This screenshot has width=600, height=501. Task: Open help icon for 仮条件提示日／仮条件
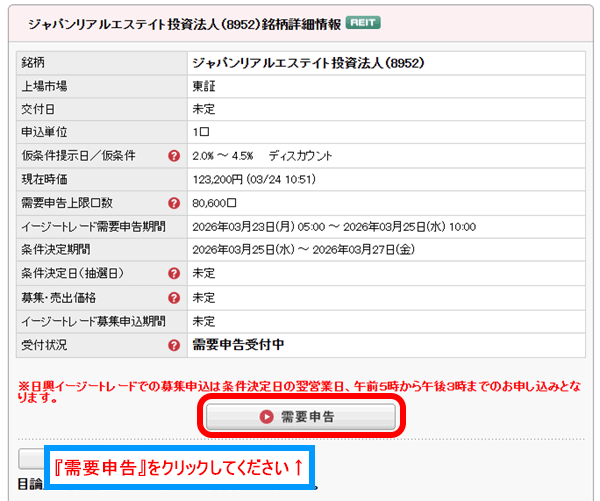[x=174, y=156]
